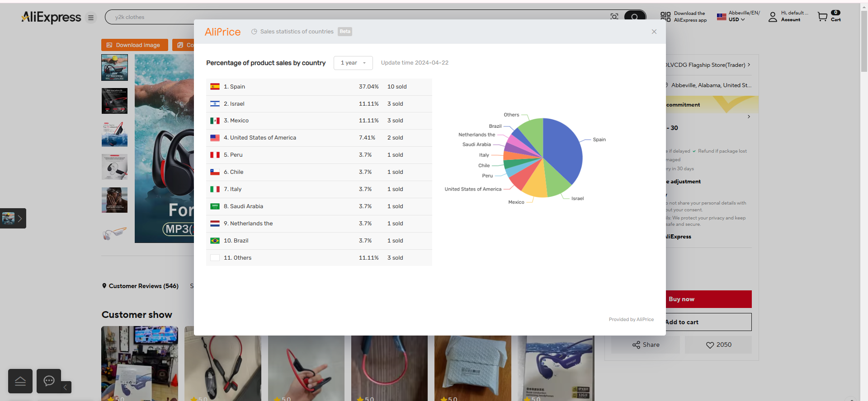Click '11. Others' row label

click(237, 258)
